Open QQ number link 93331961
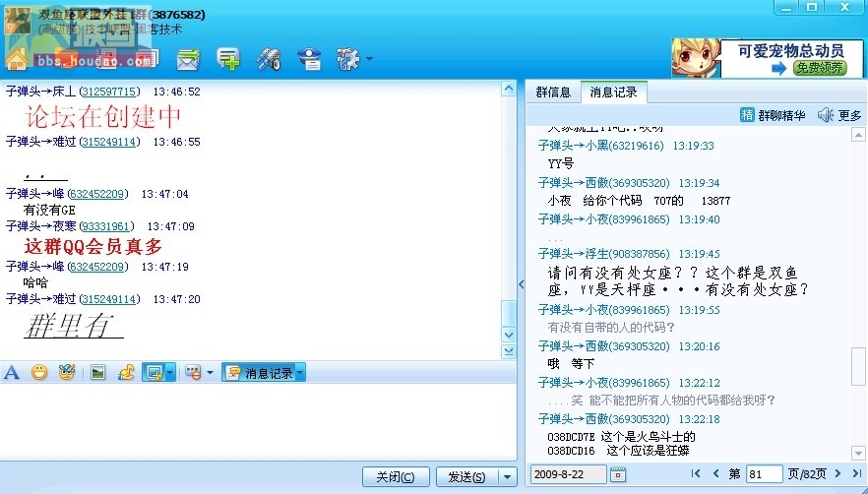Image resolution: width=868 pixels, height=494 pixels. pyautogui.click(x=106, y=226)
